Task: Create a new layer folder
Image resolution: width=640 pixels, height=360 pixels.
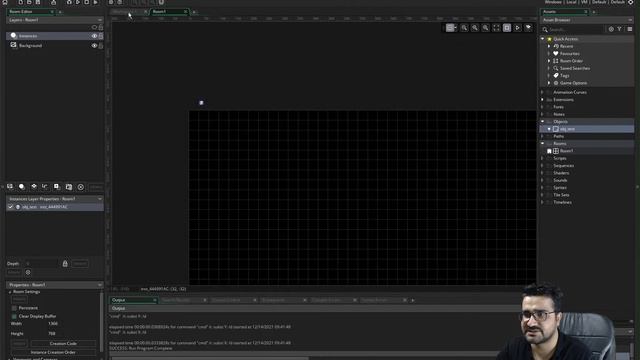Action: (69, 187)
